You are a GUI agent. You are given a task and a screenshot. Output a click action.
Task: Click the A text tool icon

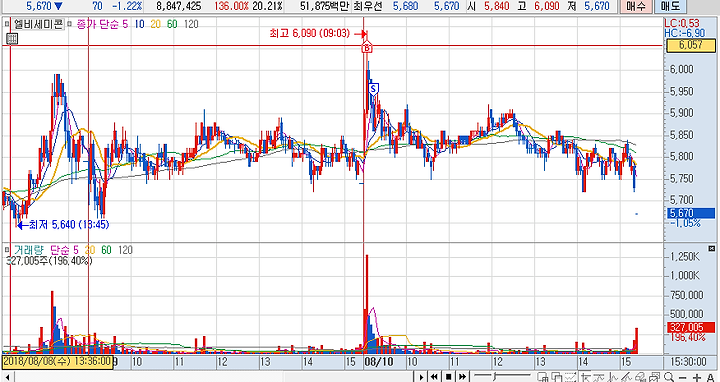tap(710, 377)
